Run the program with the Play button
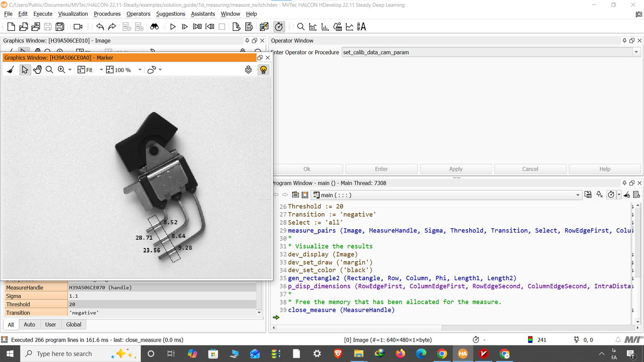The width and height of the screenshot is (644, 362). 172,27
